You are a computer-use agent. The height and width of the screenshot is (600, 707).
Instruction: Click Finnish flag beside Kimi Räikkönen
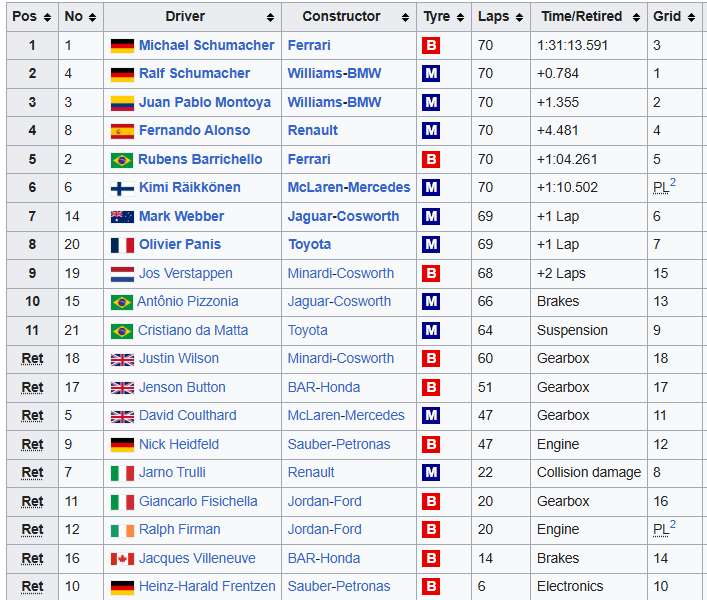[122, 188]
